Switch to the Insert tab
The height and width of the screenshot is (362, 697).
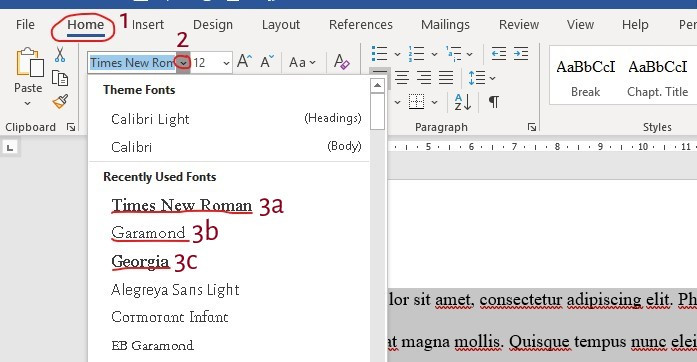tap(148, 24)
